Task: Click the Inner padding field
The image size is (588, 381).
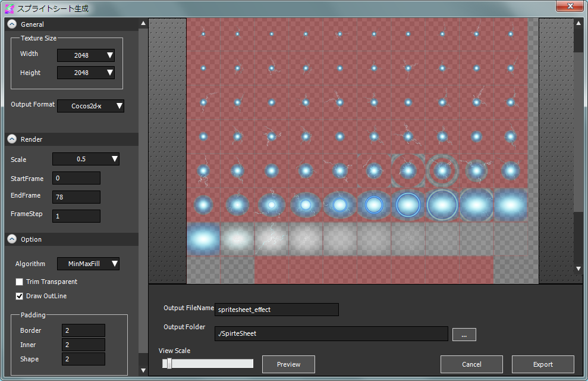Action: (83, 345)
